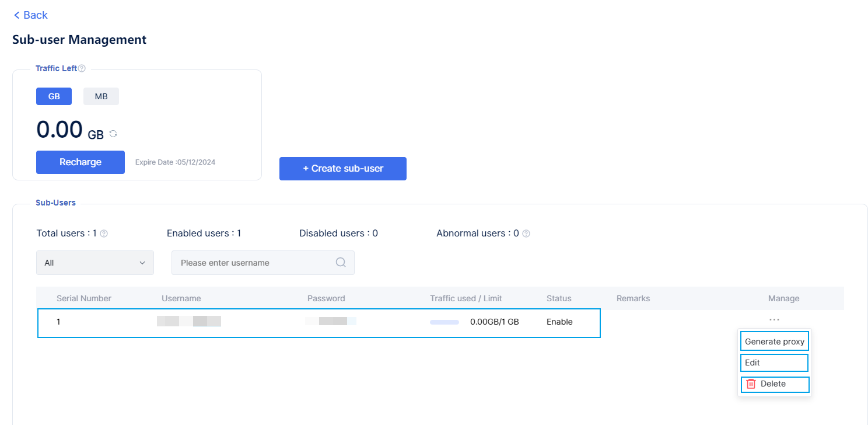Click the blurred username in row 1
Image resolution: width=868 pixels, height=425 pixels.
pos(189,321)
